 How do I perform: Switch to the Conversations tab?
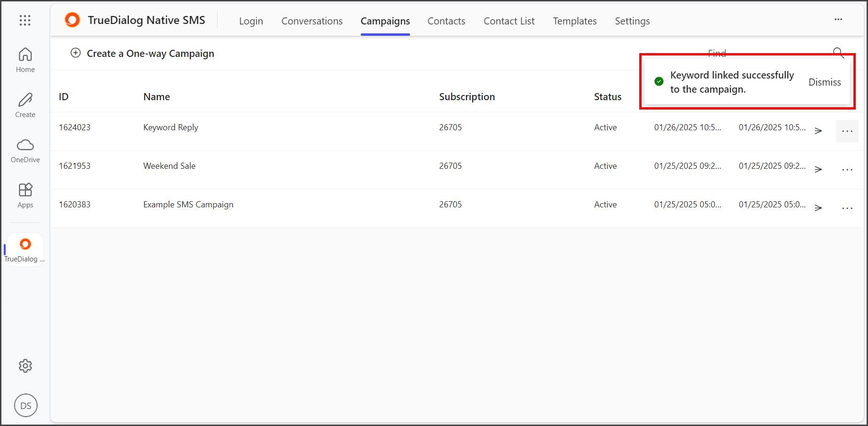pos(312,21)
